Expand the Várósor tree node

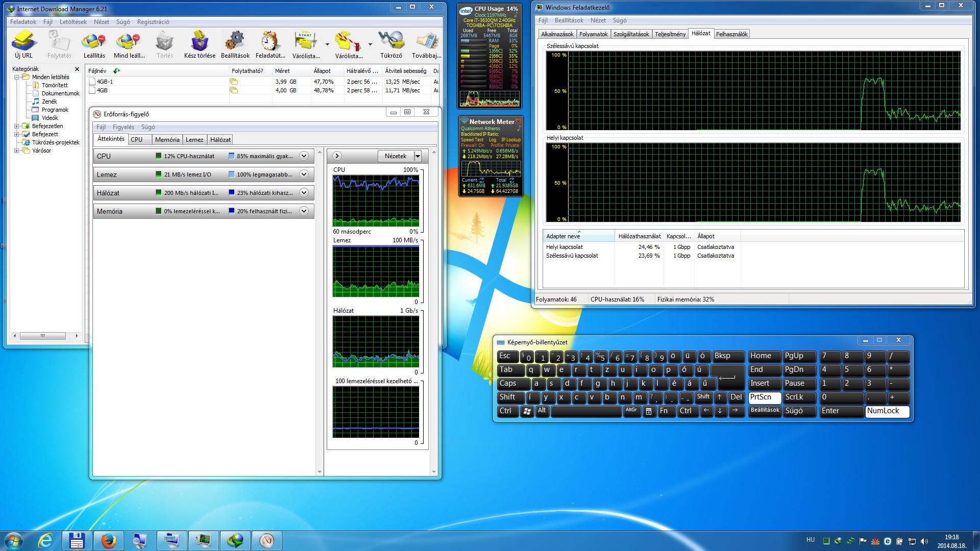pyautogui.click(x=16, y=151)
